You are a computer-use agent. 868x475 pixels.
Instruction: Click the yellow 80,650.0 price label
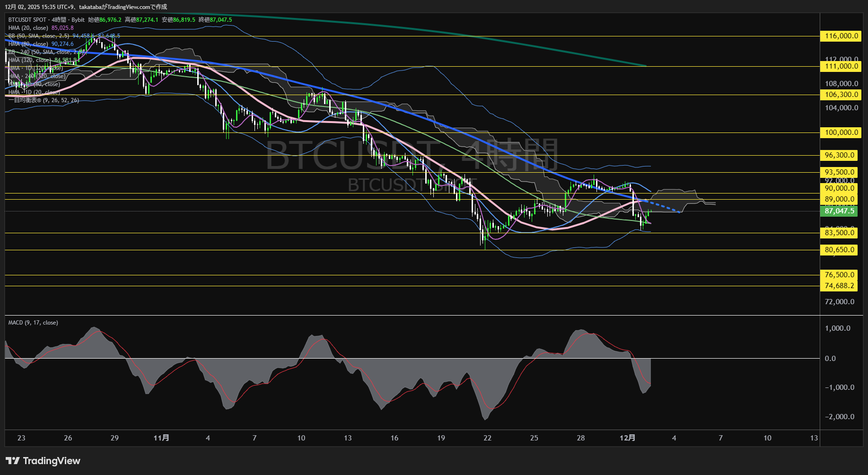[839, 249]
